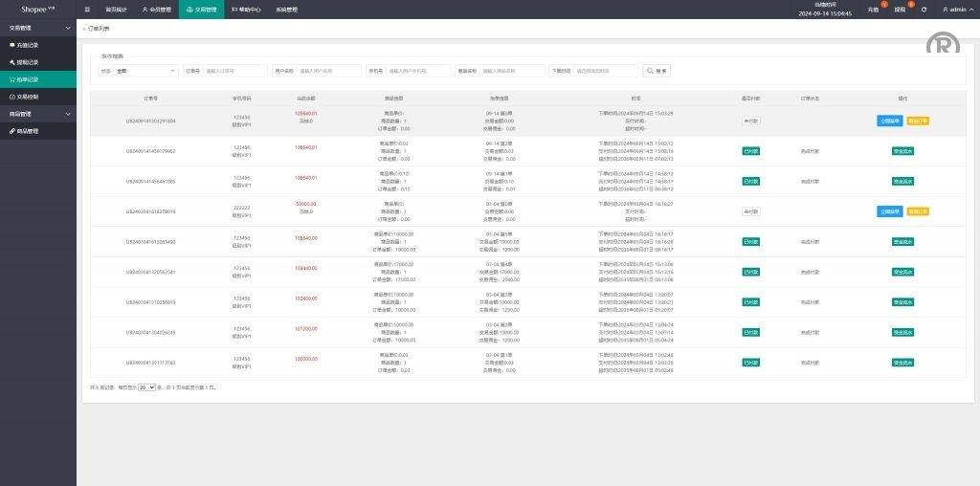Click the 搜索 search button
The height and width of the screenshot is (486, 980).
click(x=657, y=71)
